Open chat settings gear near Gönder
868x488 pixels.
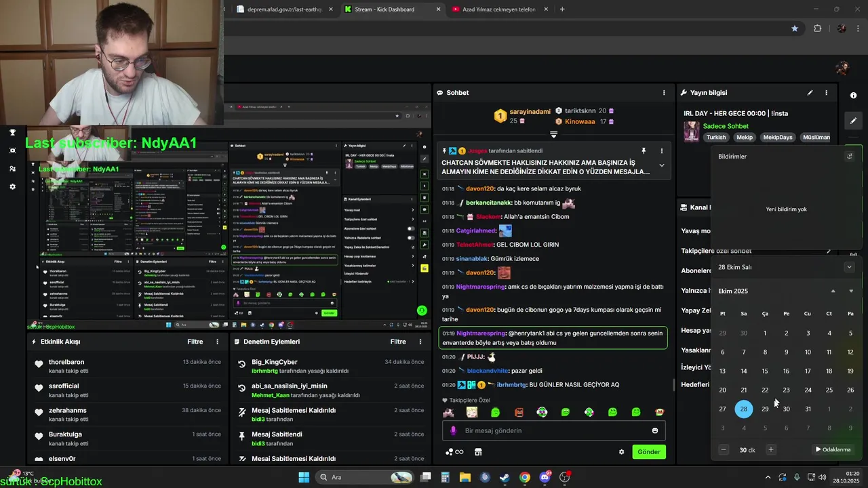click(621, 452)
